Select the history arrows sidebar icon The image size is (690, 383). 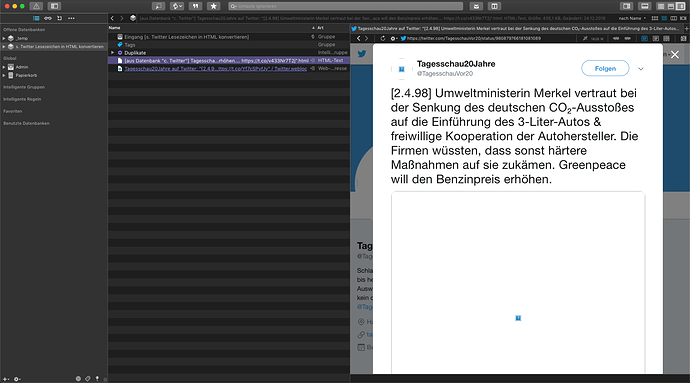point(59,18)
